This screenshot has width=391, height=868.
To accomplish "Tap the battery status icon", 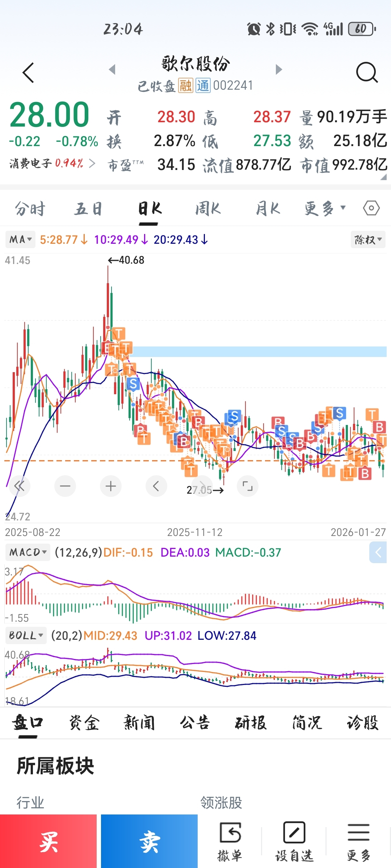I will (x=362, y=29).
